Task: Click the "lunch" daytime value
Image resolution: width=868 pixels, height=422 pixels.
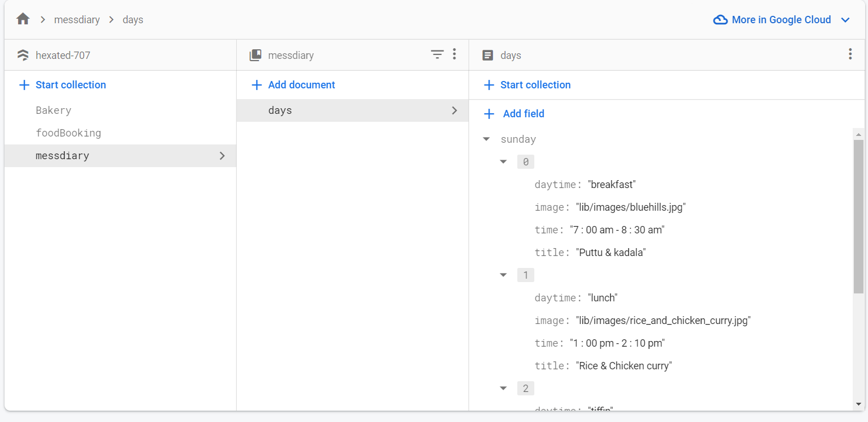Action: [x=603, y=298]
